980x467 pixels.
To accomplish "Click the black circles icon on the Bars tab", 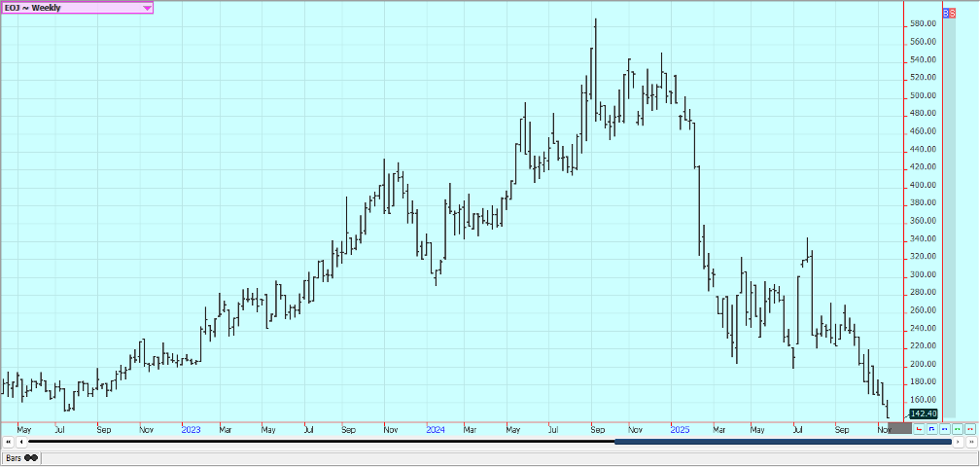I will (x=32, y=457).
